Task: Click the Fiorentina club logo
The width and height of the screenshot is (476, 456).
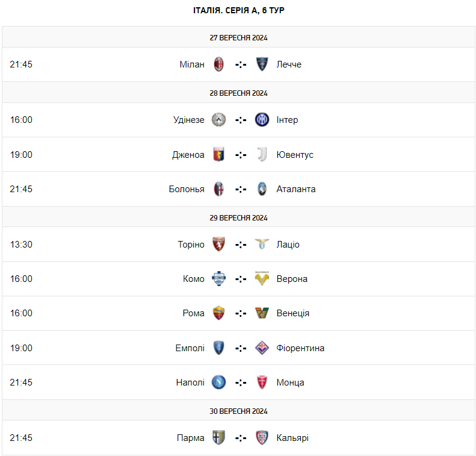Action: (x=262, y=348)
